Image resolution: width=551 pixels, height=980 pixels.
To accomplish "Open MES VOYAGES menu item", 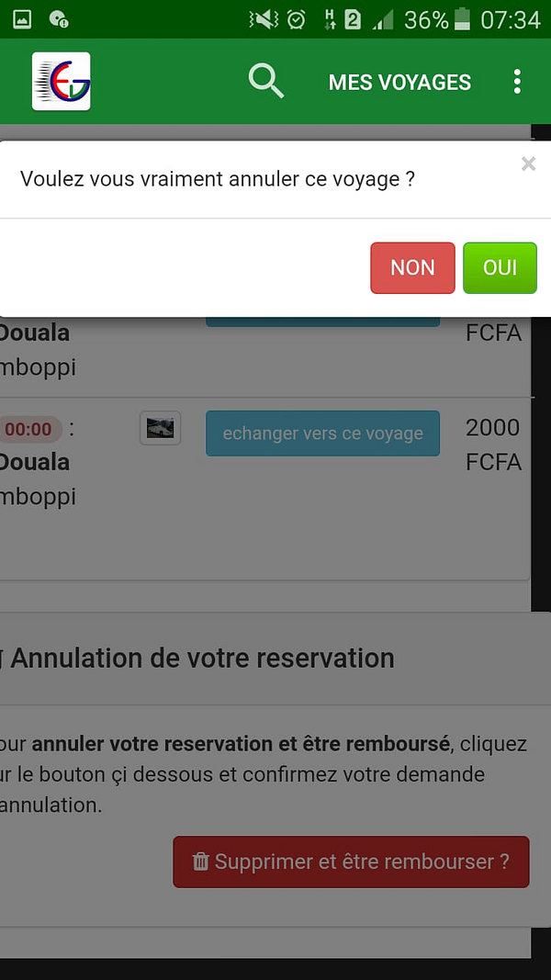I will click(399, 82).
